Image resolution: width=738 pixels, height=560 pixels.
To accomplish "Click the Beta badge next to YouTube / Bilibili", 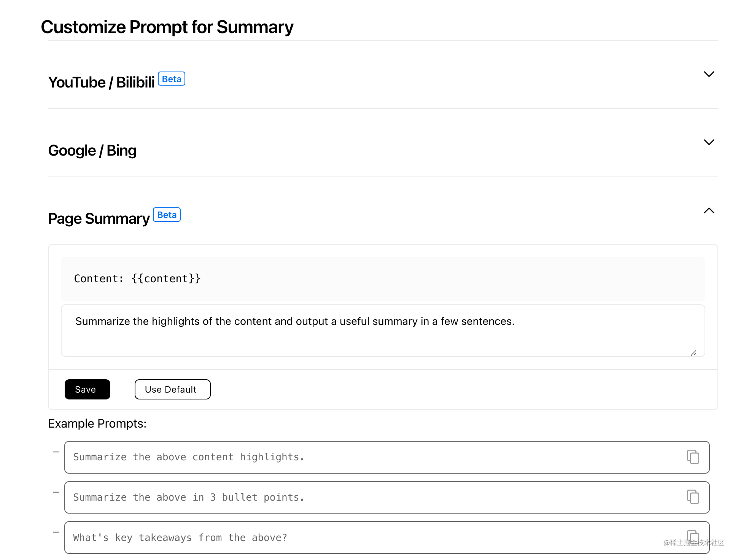I will [172, 79].
